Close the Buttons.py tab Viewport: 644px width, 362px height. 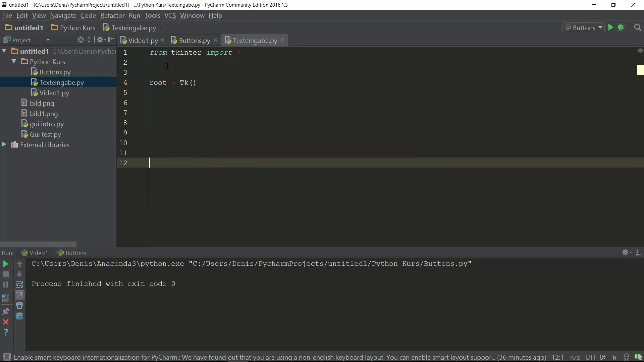[x=216, y=40]
